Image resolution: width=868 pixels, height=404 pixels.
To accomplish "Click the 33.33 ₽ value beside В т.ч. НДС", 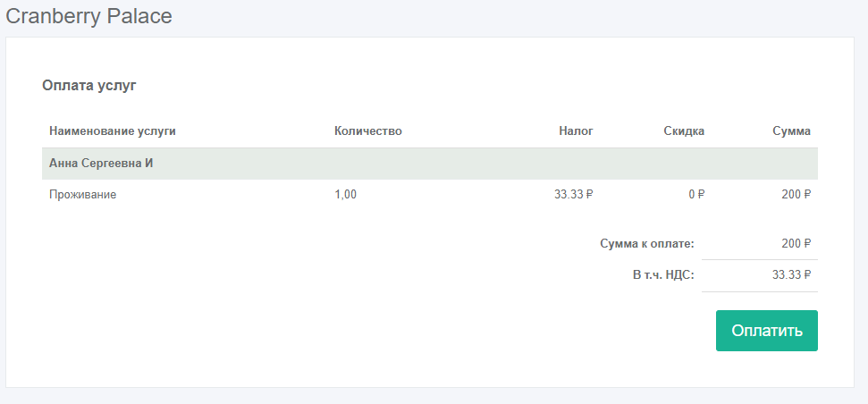I will pos(791,275).
